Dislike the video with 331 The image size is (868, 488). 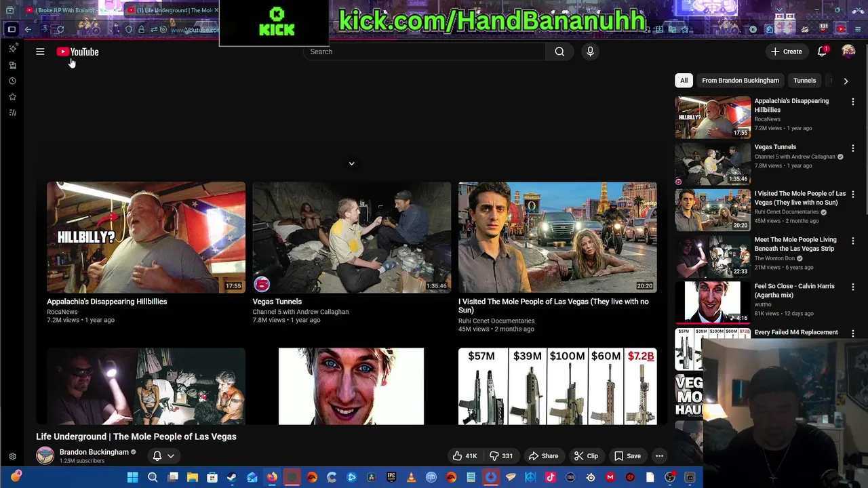coord(501,456)
